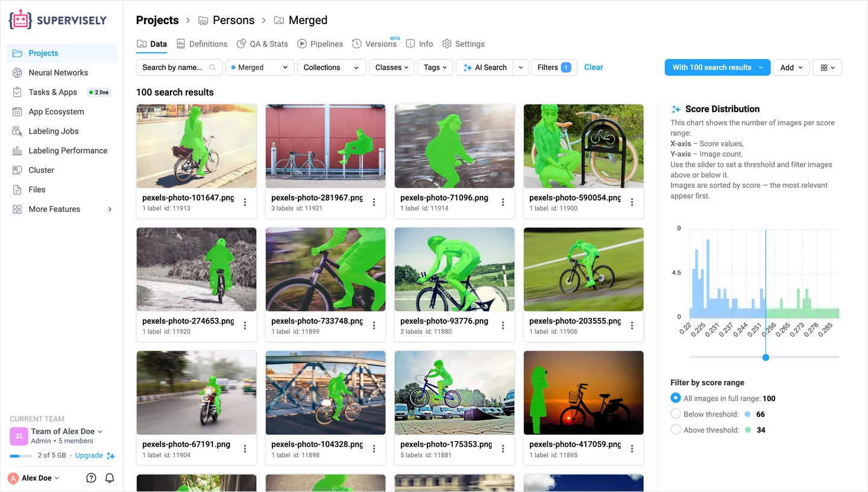
Task: Open notifications bell icon
Action: pyautogui.click(x=110, y=478)
